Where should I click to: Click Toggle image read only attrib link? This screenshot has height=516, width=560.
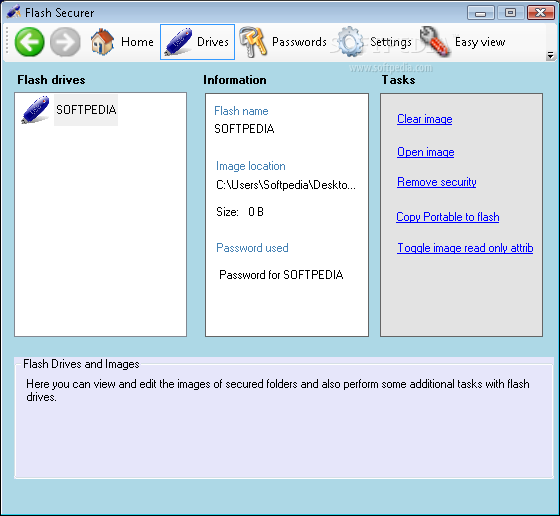pyautogui.click(x=465, y=248)
